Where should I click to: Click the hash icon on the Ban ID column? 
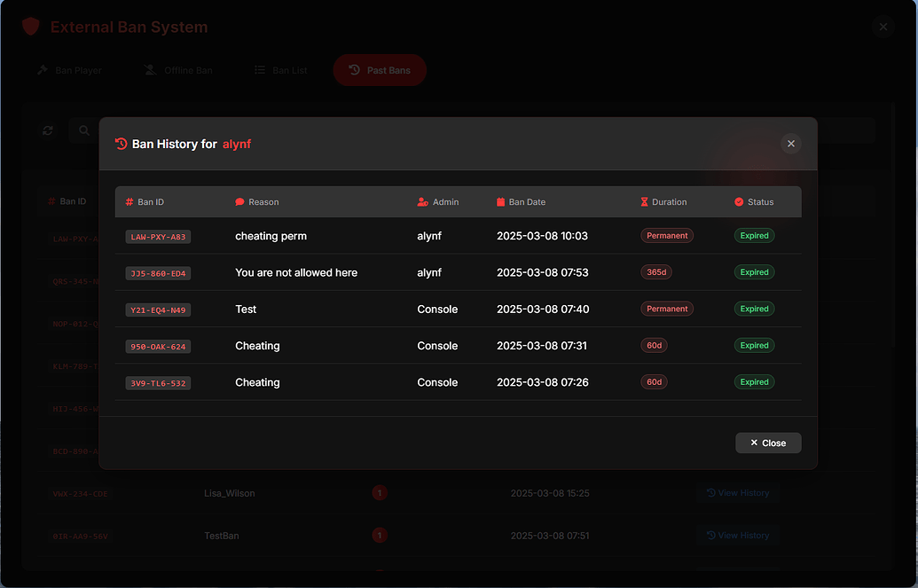coord(129,201)
